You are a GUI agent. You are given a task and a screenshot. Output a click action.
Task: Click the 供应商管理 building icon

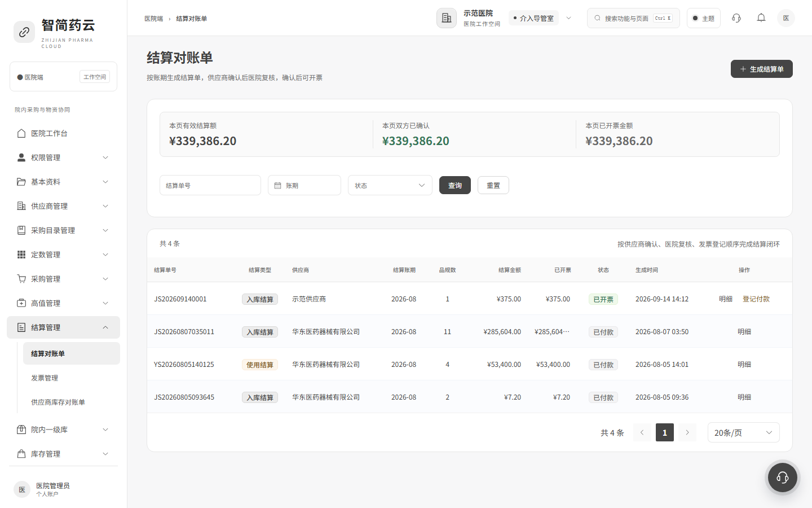pos(21,206)
